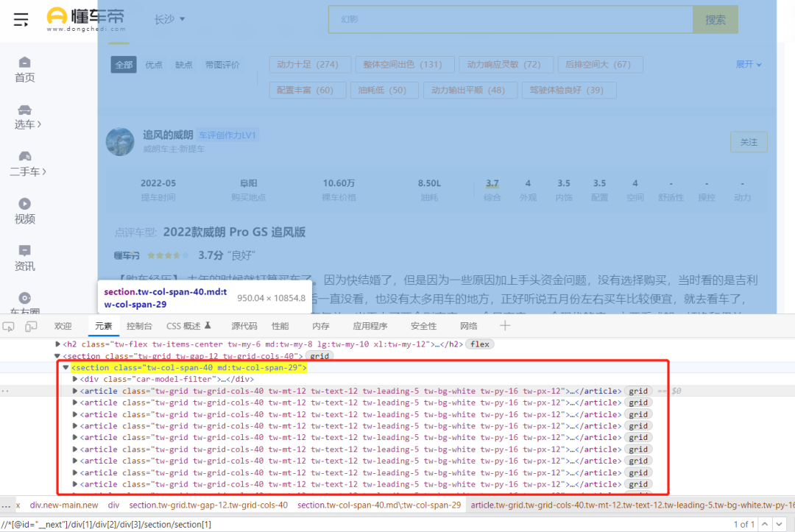
Task: Toggle grid badge on first article row
Action: [638, 391]
